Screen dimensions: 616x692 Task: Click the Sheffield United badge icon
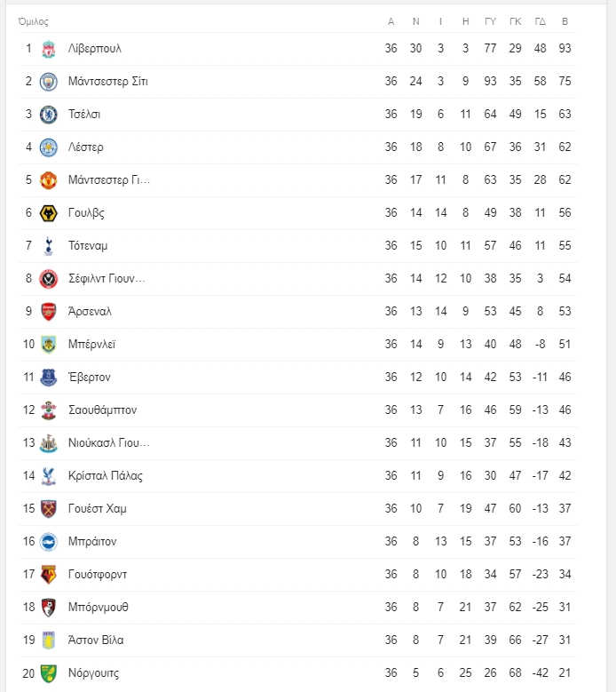tap(49, 279)
